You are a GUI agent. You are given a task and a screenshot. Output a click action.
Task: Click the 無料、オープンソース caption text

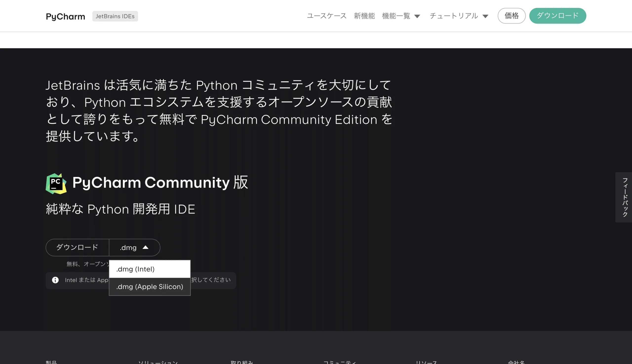pyautogui.click(x=88, y=264)
